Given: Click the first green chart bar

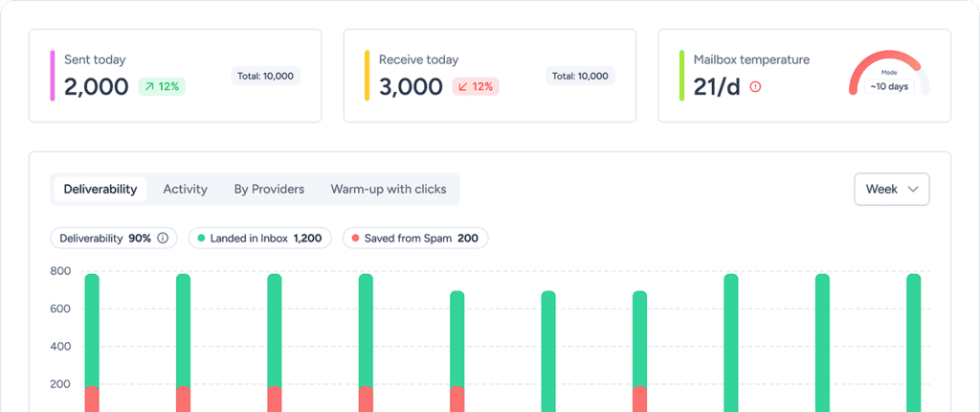Looking at the screenshot, I should coord(92,331).
